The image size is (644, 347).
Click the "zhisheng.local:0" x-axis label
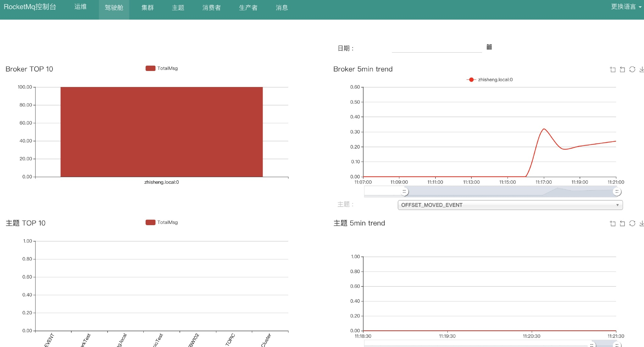(x=162, y=182)
